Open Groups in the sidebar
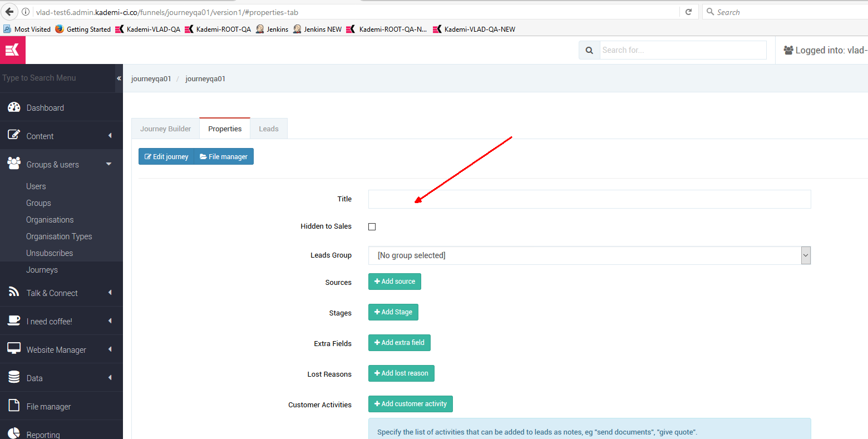Image resolution: width=868 pixels, height=439 pixels. click(x=38, y=203)
